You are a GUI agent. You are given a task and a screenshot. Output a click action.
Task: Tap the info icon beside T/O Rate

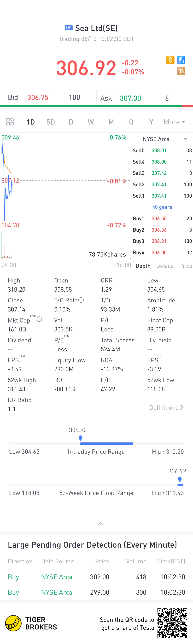(81, 300)
